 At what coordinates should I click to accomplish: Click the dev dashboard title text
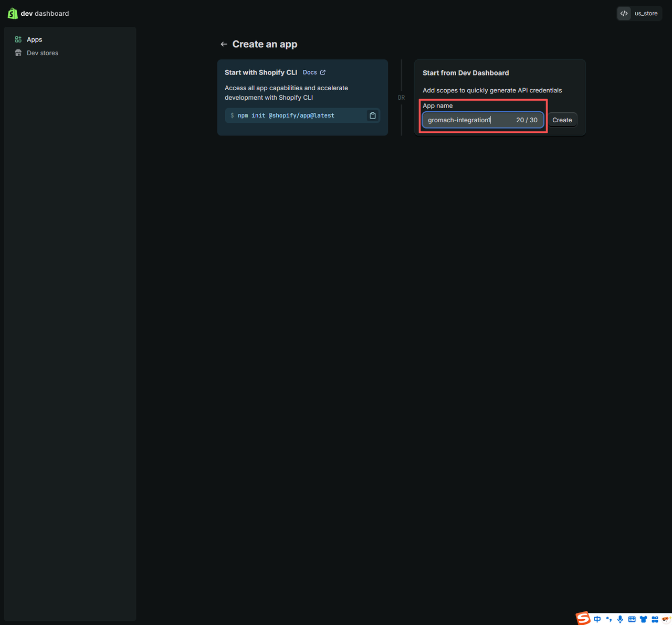point(45,14)
